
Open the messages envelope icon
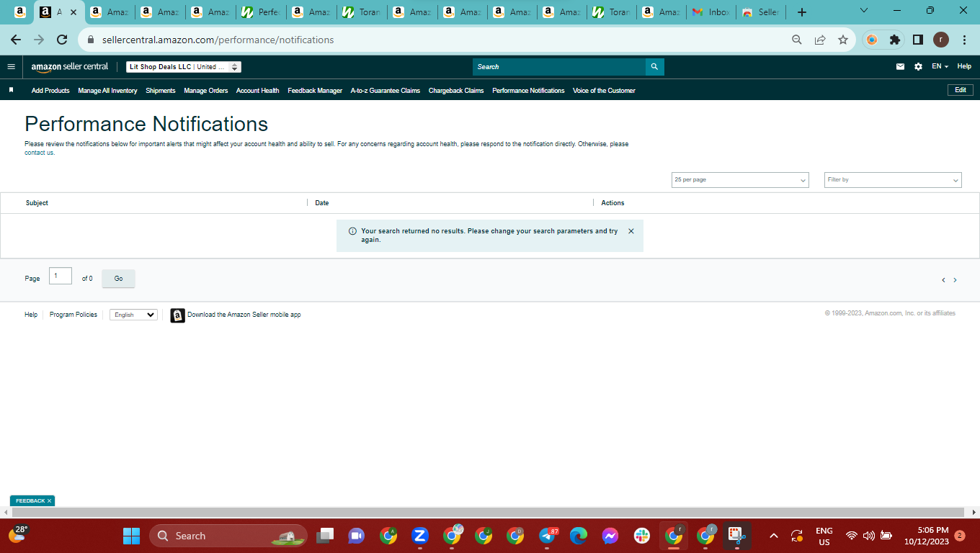900,66
